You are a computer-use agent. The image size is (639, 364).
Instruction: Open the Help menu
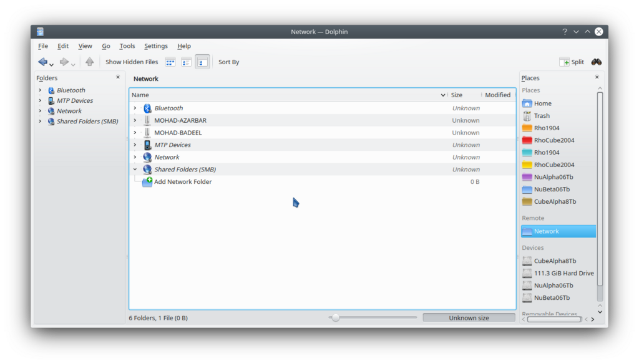184,46
